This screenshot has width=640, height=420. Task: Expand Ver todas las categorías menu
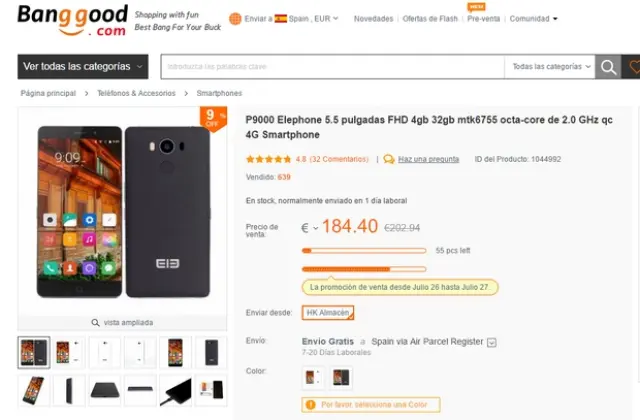pyautogui.click(x=83, y=67)
